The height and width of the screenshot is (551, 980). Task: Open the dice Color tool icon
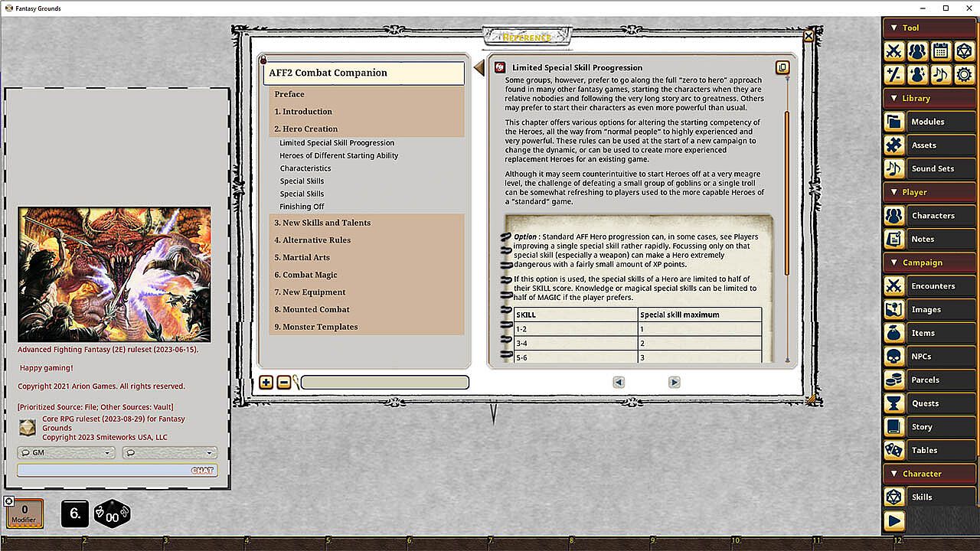pyautogui.click(x=965, y=51)
